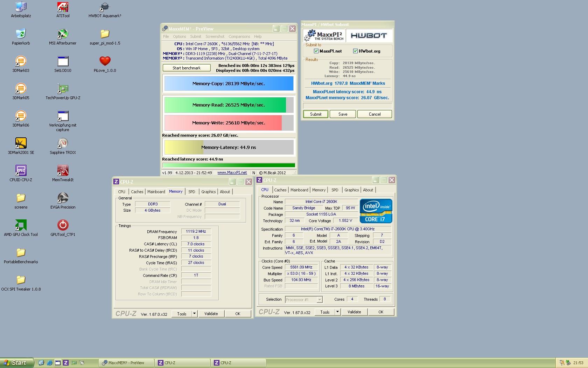Open the Options menu in MaxxMEM
This screenshot has height=368, width=588.
pyautogui.click(x=180, y=36)
